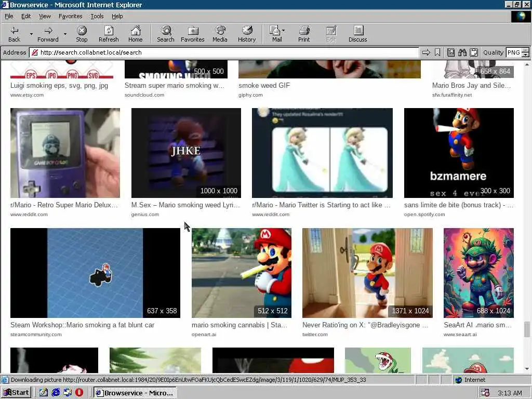The image size is (532, 399).
Task: Open 'mario smoking cannabis | Sta...' result
Action: (x=240, y=325)
